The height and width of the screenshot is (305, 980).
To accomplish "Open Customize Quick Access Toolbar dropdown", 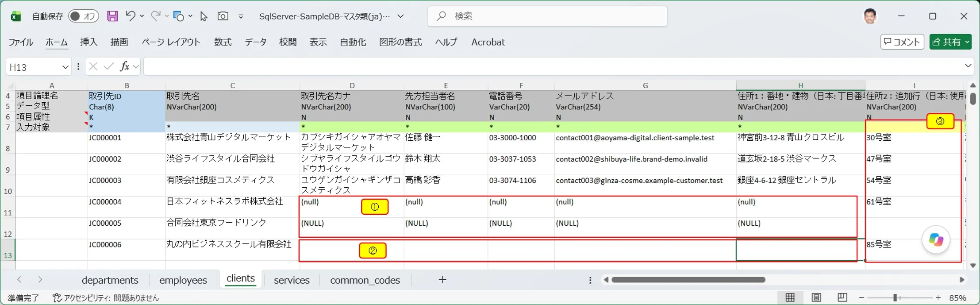I will coord(241,16).
